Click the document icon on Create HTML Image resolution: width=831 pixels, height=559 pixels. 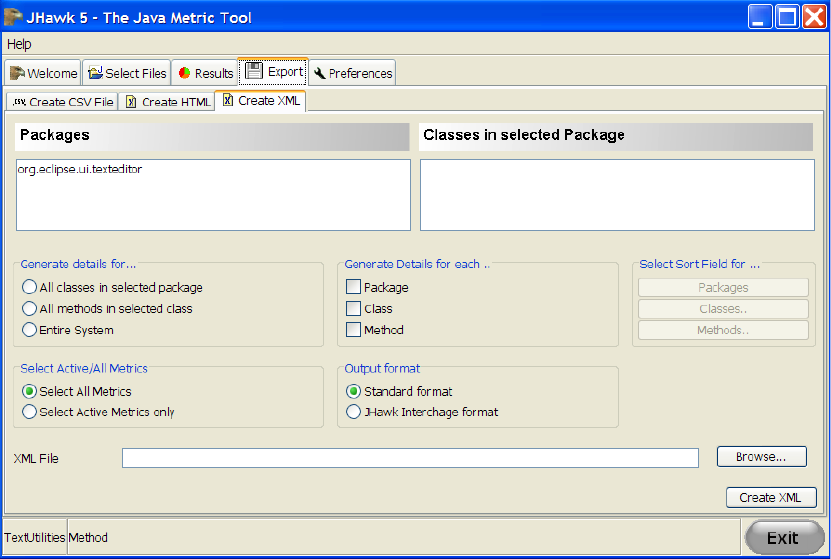click(131, 102)
